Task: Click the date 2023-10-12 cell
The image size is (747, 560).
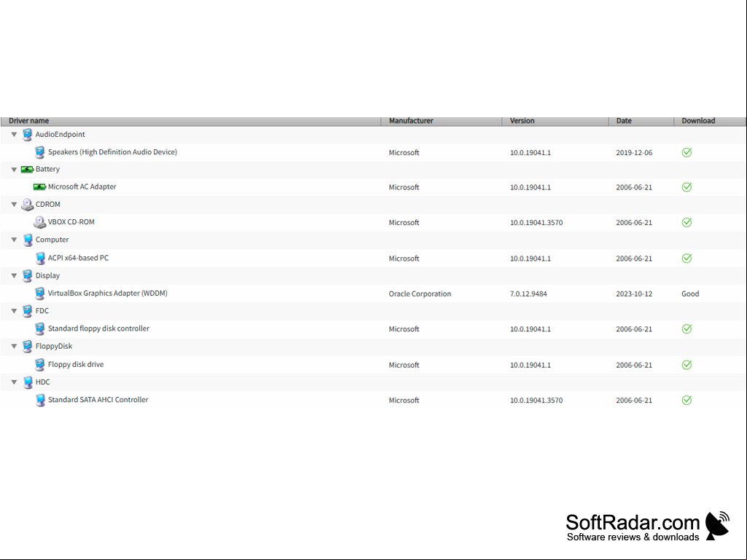Action: pyautogui.click(x=633, y=293)
